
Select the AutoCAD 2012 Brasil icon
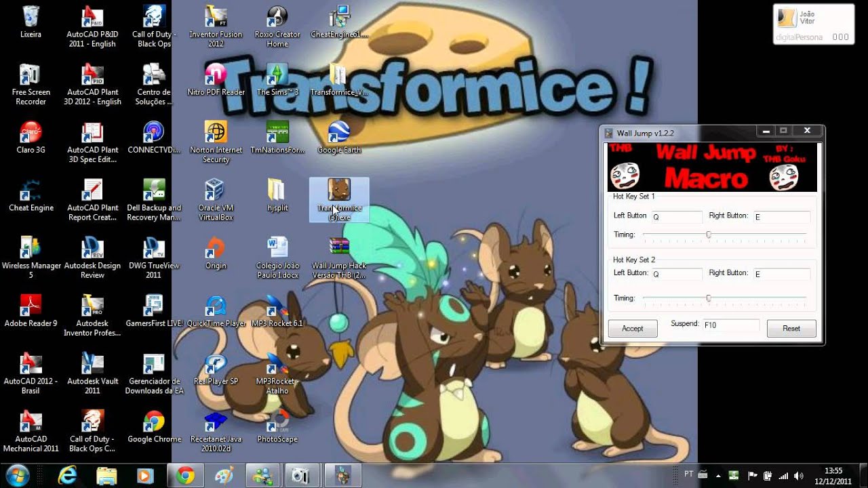tap(31, 374)
